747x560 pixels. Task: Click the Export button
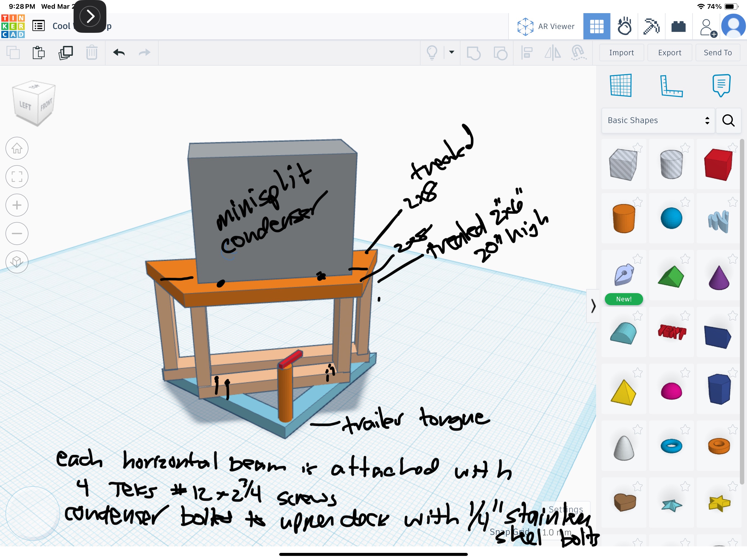(x=670, y=53)
